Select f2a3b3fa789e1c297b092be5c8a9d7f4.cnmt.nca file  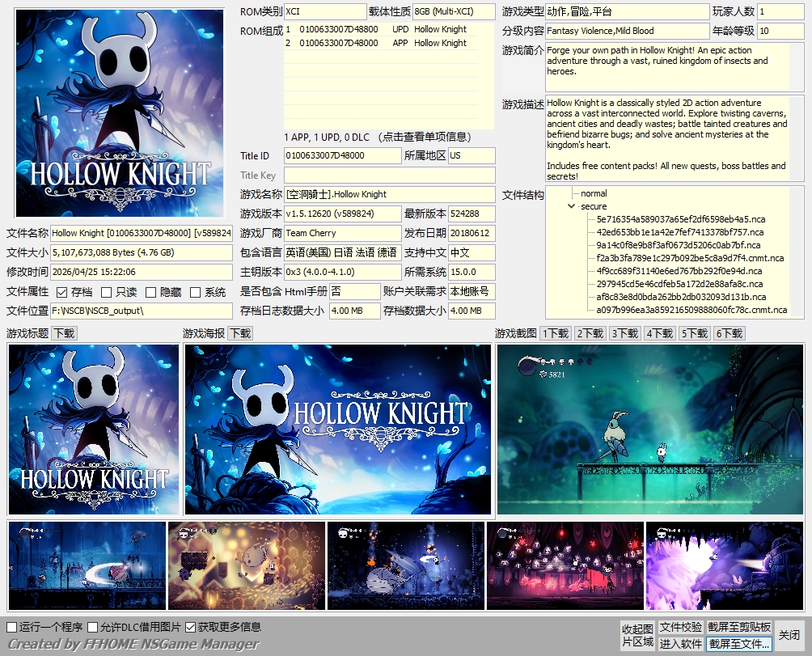[690, 258]
